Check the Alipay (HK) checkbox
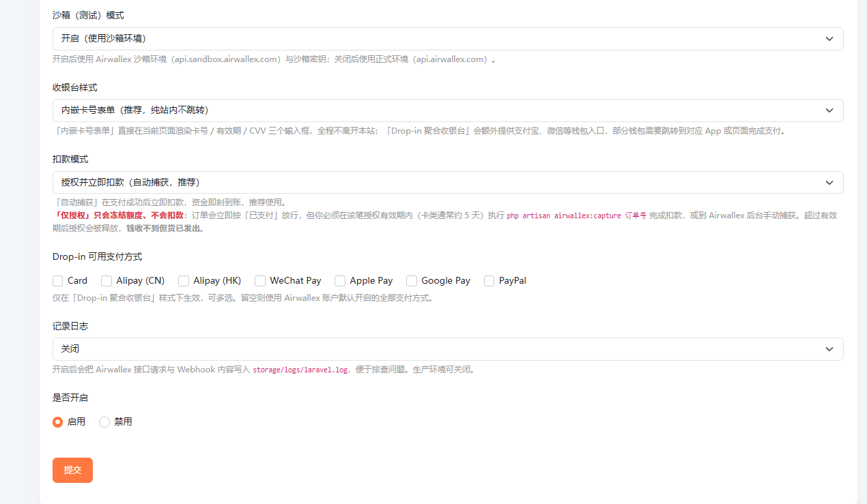 pos(184,281)
